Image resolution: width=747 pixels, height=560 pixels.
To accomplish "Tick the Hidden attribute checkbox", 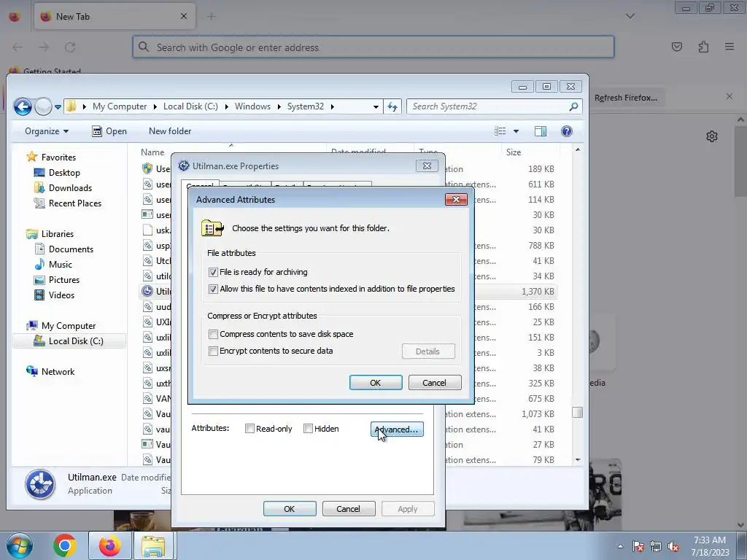I will click(309, 429).
